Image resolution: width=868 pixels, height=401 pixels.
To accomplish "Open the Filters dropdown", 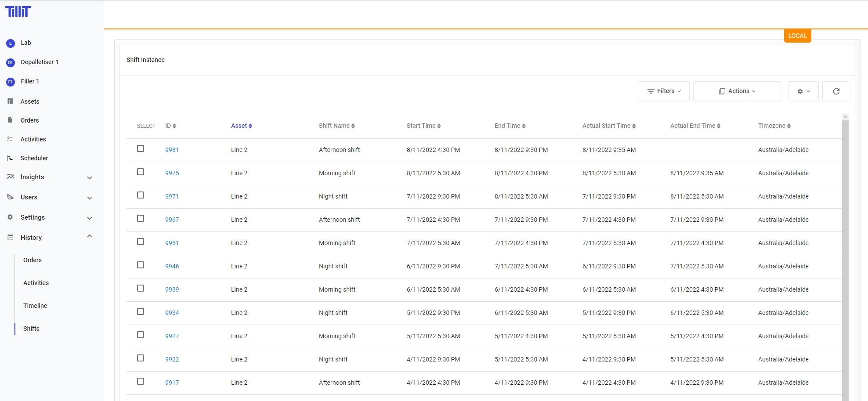I will [x=664, y=91].
